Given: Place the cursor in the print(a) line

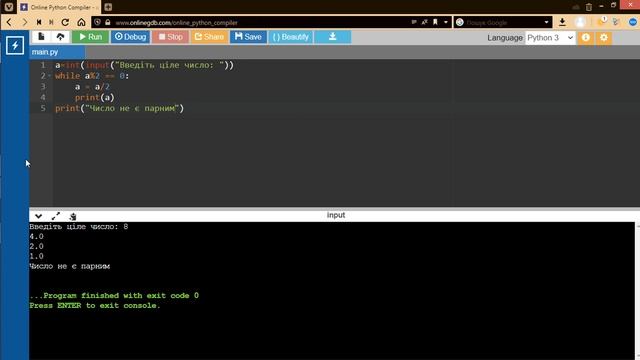Looking at the screenshot, I should 94,98.
